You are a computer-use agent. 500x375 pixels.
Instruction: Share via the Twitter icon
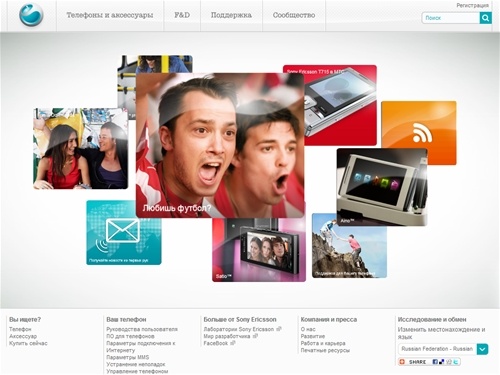tap(455, 362)
